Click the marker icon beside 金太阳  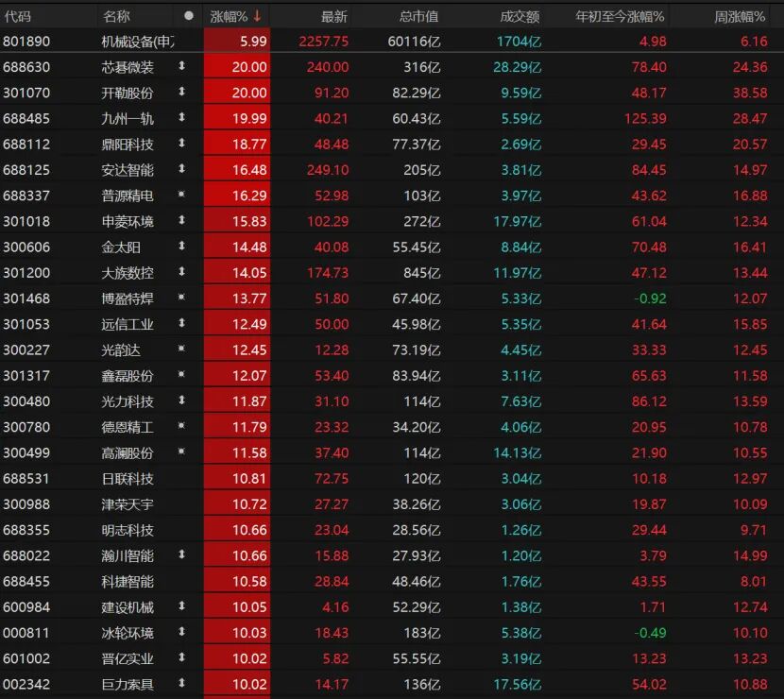[182, 246]
